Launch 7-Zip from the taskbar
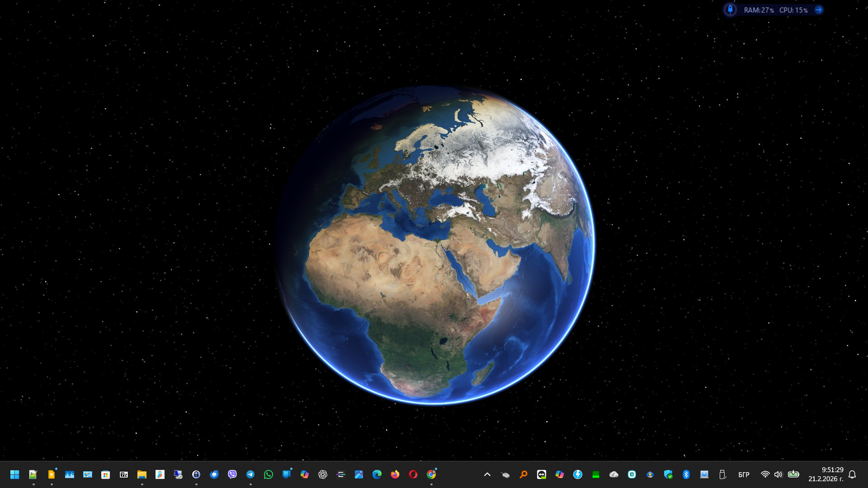 (123, 474)
